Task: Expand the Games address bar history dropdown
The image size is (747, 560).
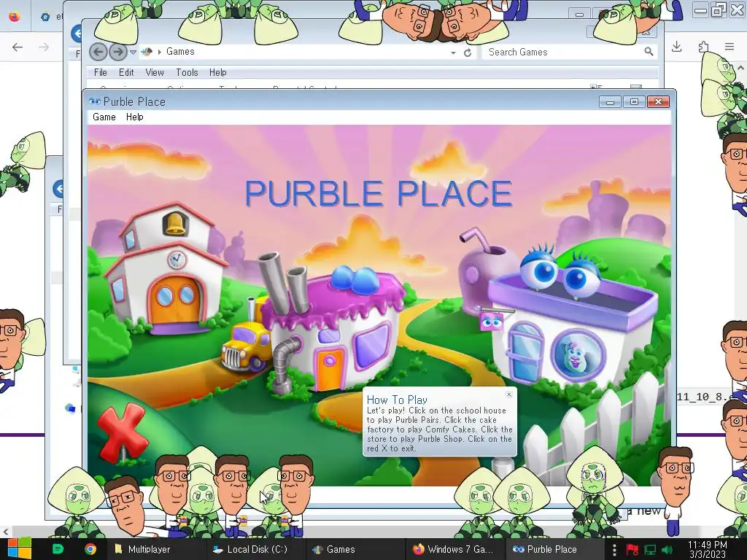Action: 453,52
